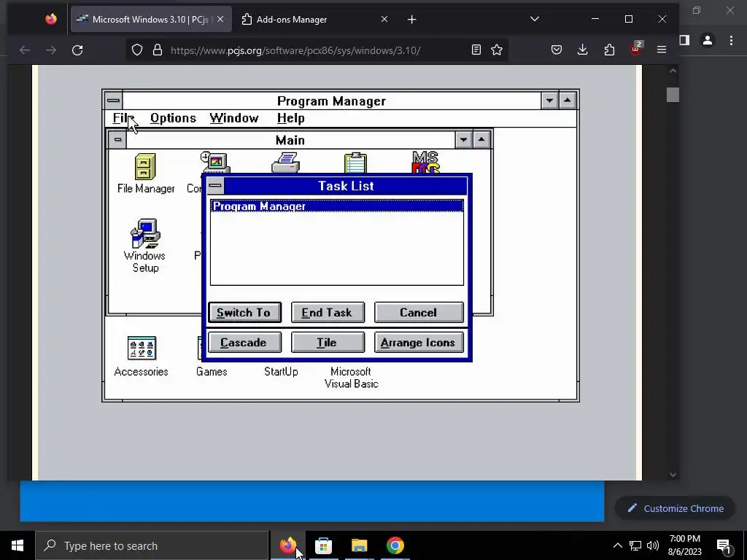Click the Print Manager printer icon

tap(285, 163)
